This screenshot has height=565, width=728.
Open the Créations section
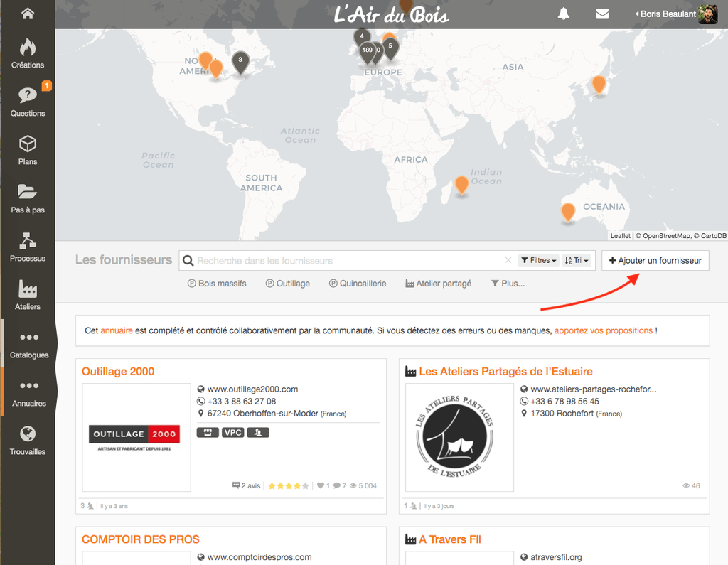28,54
